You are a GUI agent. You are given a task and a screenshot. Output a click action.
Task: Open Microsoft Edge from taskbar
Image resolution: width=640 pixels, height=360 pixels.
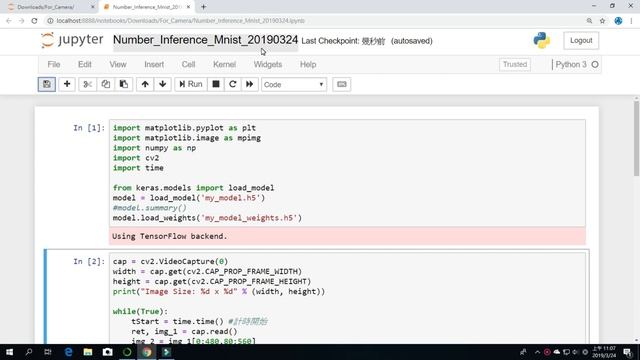[x=68, y=352]
